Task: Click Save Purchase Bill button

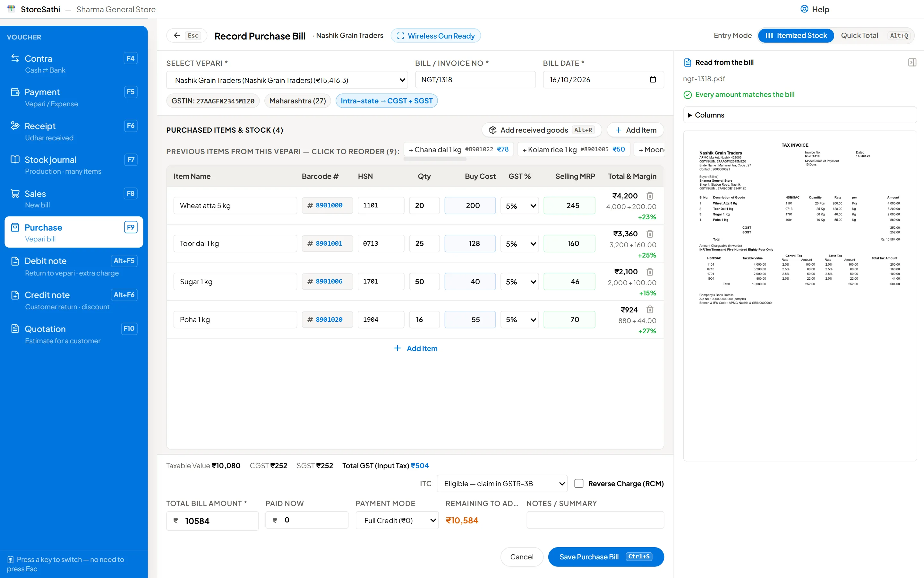Action: (x=605, y=556)
